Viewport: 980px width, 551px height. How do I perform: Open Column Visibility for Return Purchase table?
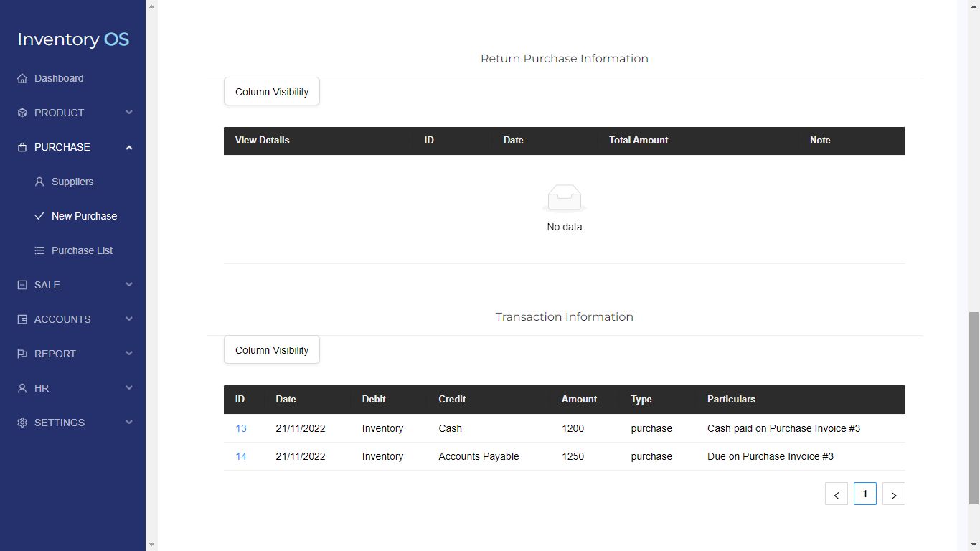(x=272, y=92)
